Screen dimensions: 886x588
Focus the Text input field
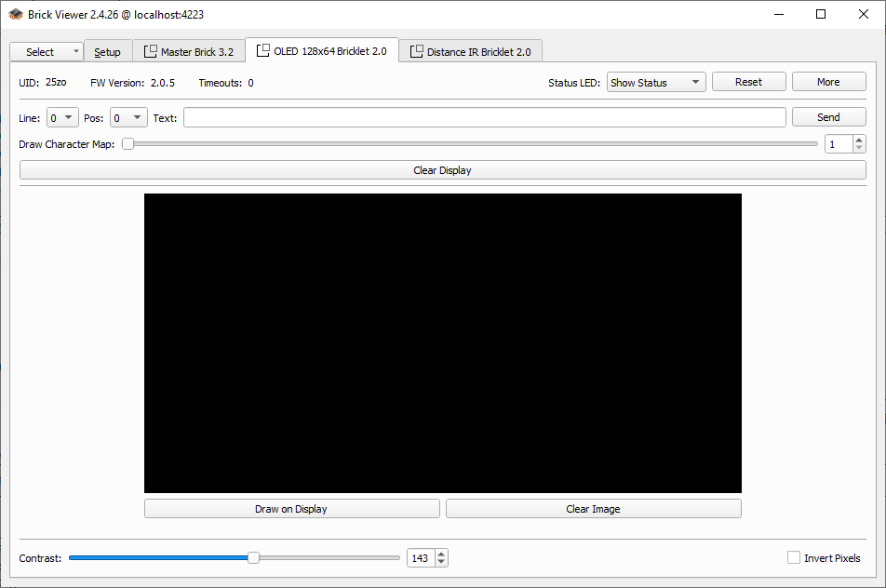(x=484, y=117)
